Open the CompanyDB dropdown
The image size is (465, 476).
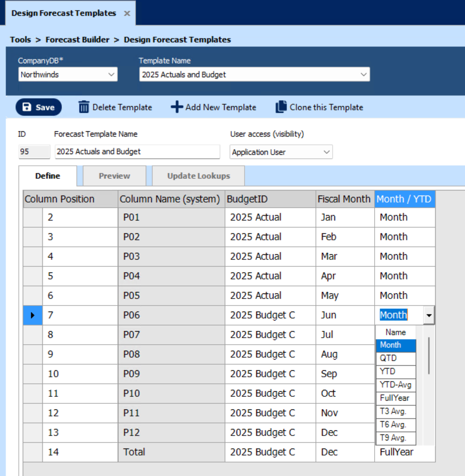pos(111,75)
